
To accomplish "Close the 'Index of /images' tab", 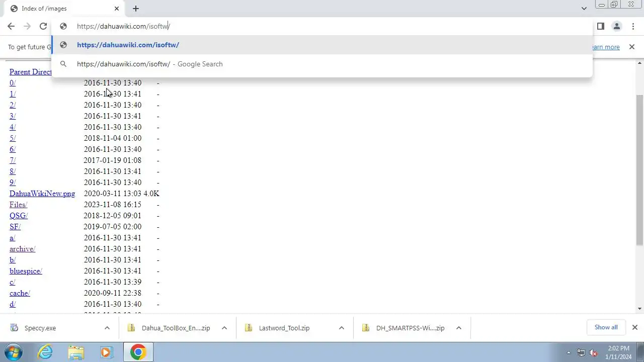I will coord(117,9).
